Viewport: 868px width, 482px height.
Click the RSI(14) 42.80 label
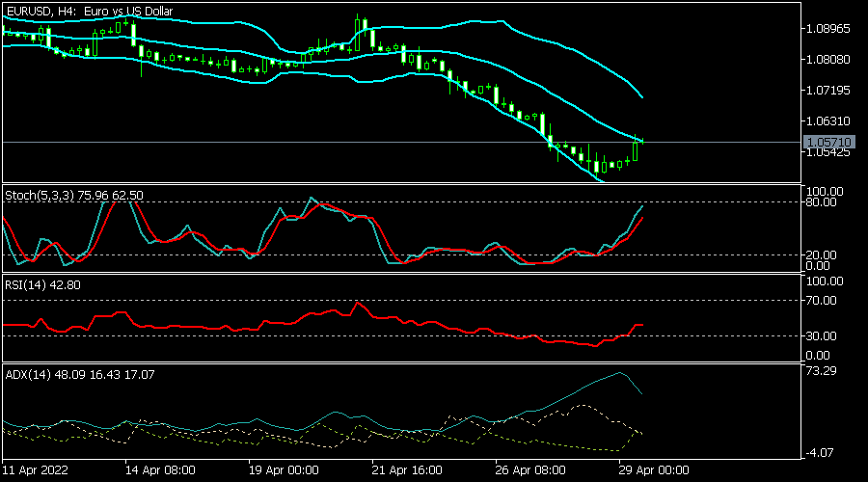[x=42, y=285]
